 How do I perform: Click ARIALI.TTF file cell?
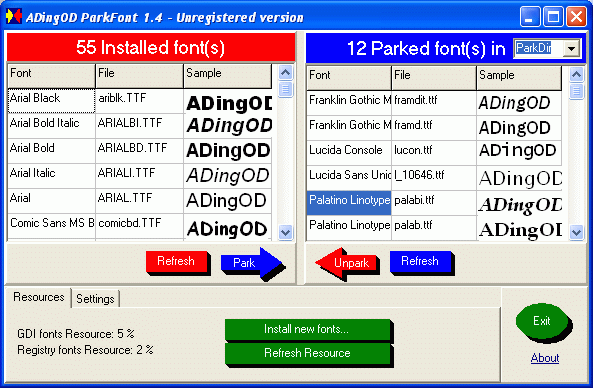[139, 175]
